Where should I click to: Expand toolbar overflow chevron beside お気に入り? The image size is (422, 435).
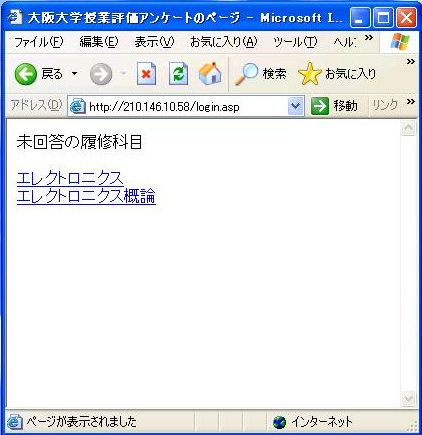(x=411, y=62)
